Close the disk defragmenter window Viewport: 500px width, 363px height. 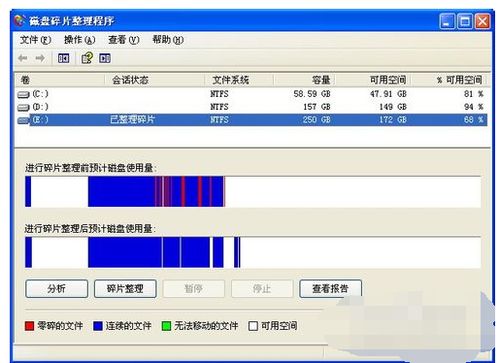482,21
